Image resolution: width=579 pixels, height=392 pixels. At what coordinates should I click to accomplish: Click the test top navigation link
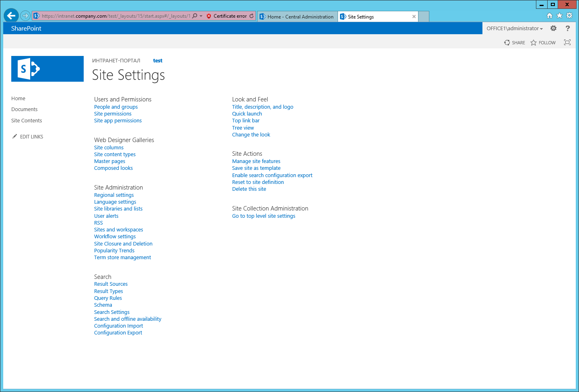(x=158, y=61)
